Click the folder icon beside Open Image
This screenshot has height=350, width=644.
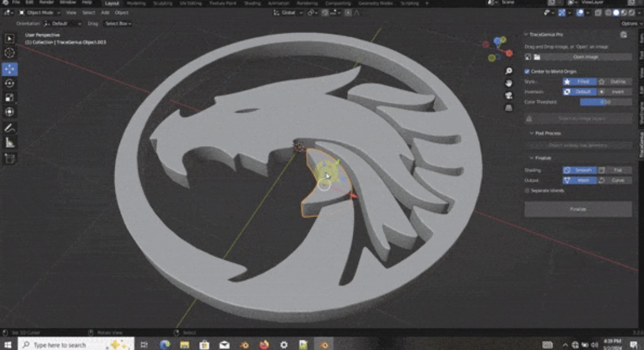[x=536, y=57]
